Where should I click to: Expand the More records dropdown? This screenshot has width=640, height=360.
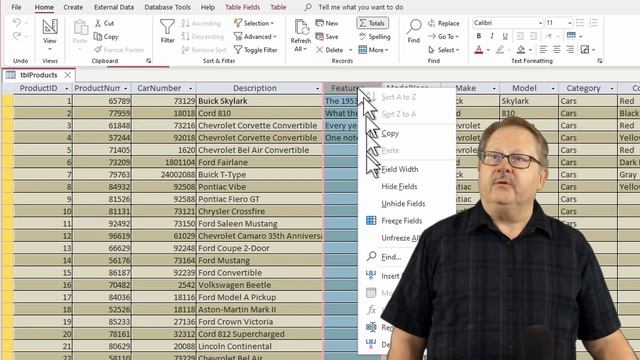(373, 50)
